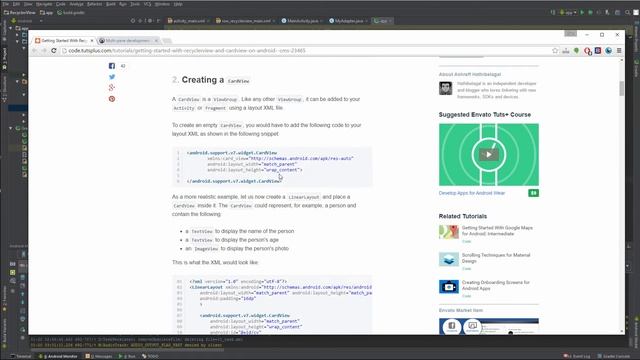Open search everywhere magnifier in Android Studio

[627, 13]
